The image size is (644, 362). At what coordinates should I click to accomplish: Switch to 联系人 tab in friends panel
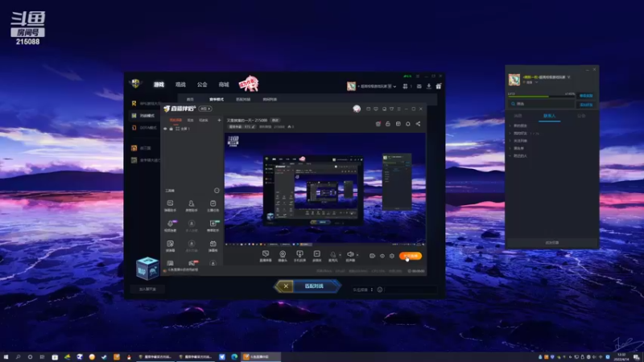[549, 116]
